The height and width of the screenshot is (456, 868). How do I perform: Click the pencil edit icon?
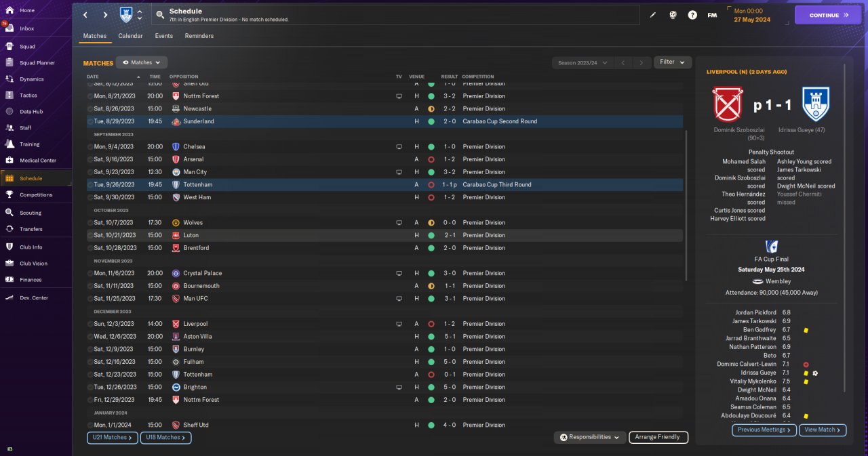coord(653,15)
